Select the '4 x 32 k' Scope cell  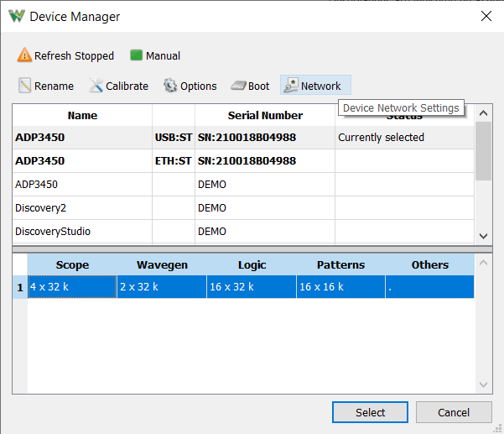coord(72,286)
